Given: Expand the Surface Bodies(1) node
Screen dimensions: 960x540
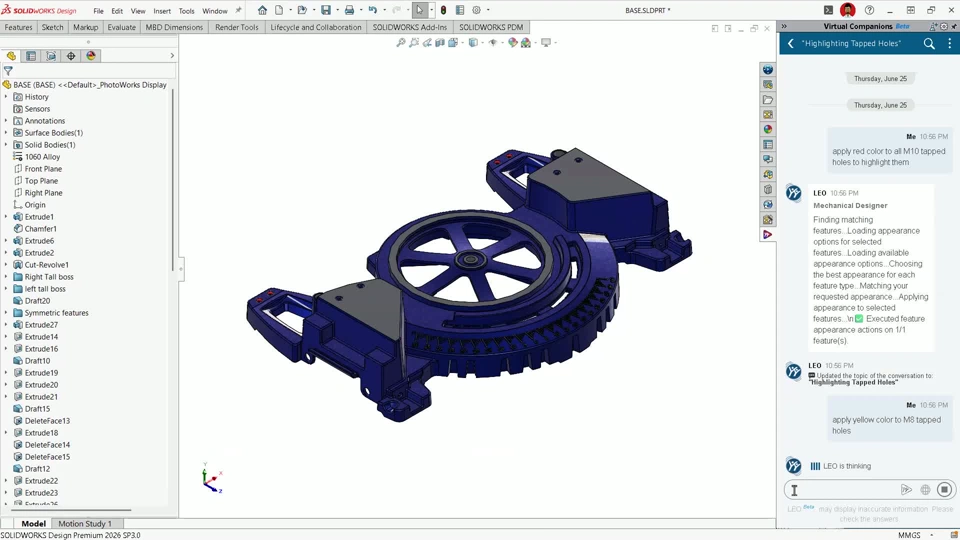Looking at the screenshot, I should click(x=6, y=133).
